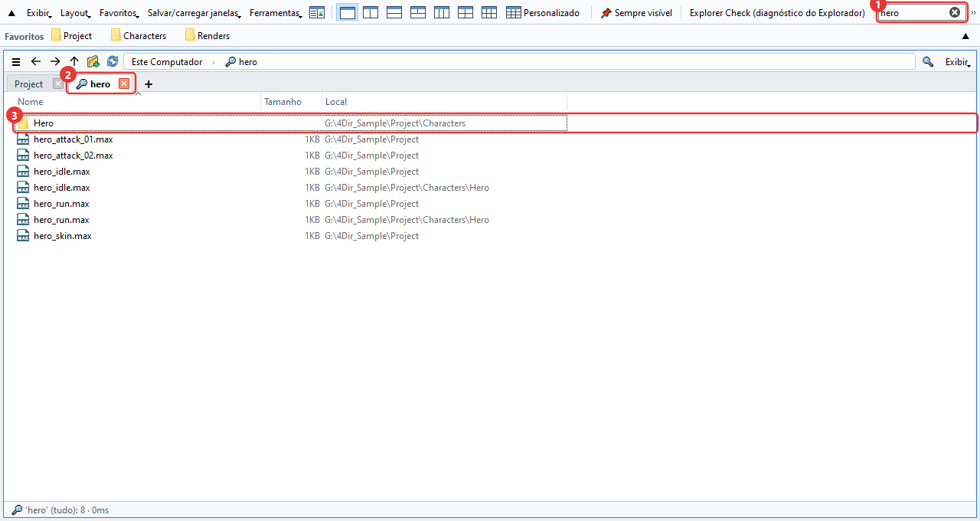Go up one folder level
980x521 pixels.
[74, 62]
